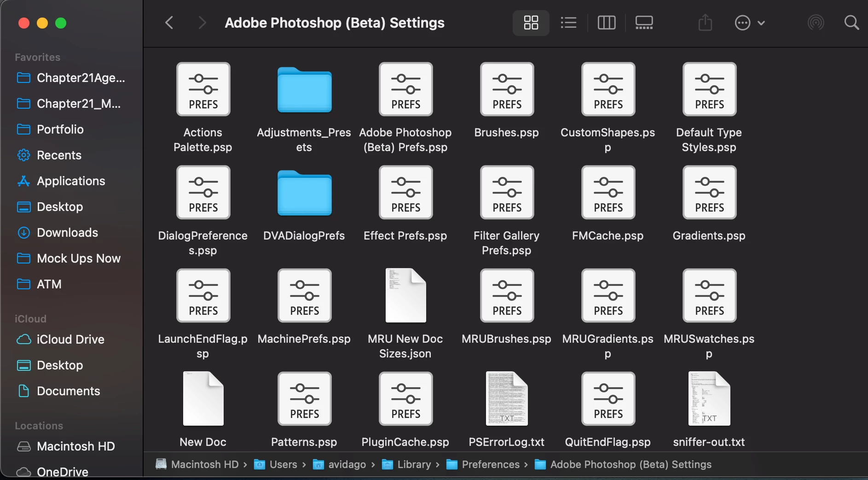Select the Gradients.psp icon
868x480 pixels.
pyautogui.click(x=709, y=192)
